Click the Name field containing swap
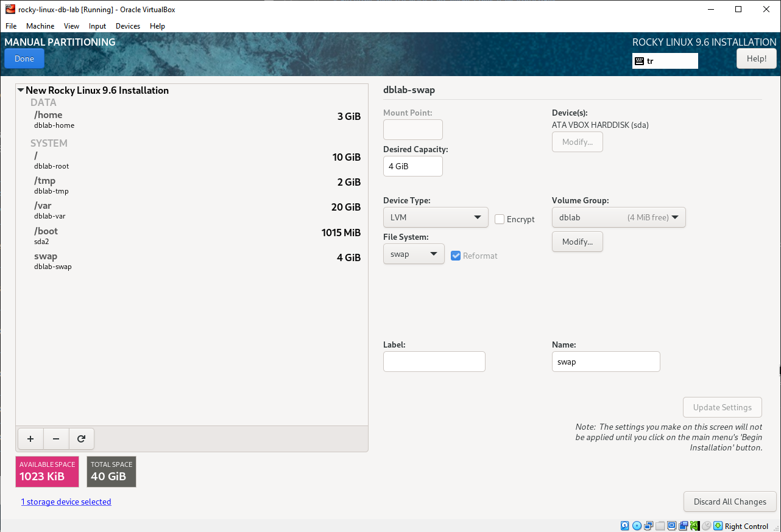781x532 pixels. [x=606, y=362]
